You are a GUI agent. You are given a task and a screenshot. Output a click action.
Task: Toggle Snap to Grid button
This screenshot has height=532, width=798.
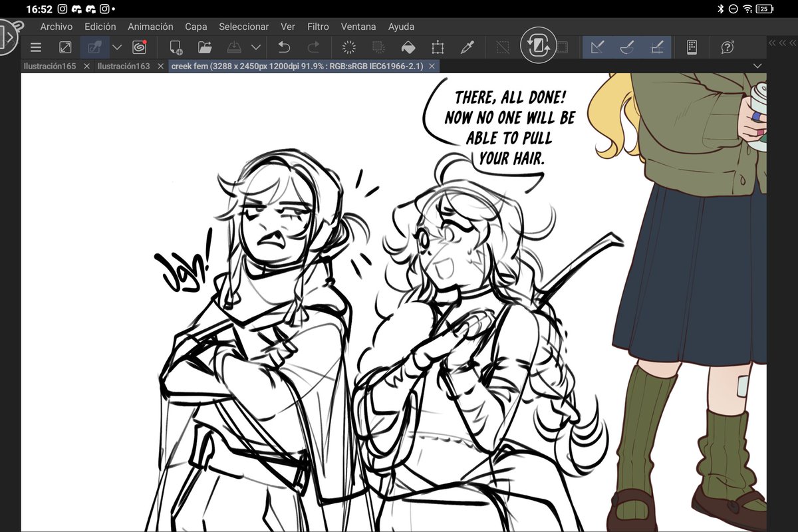[x=656, y=47]
